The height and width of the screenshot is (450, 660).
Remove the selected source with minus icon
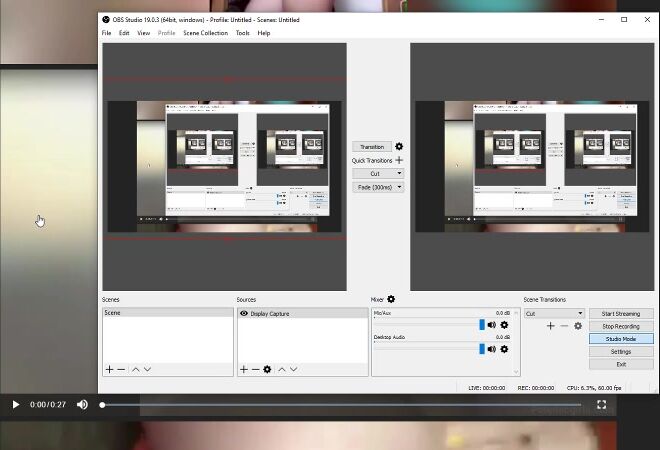255,369
